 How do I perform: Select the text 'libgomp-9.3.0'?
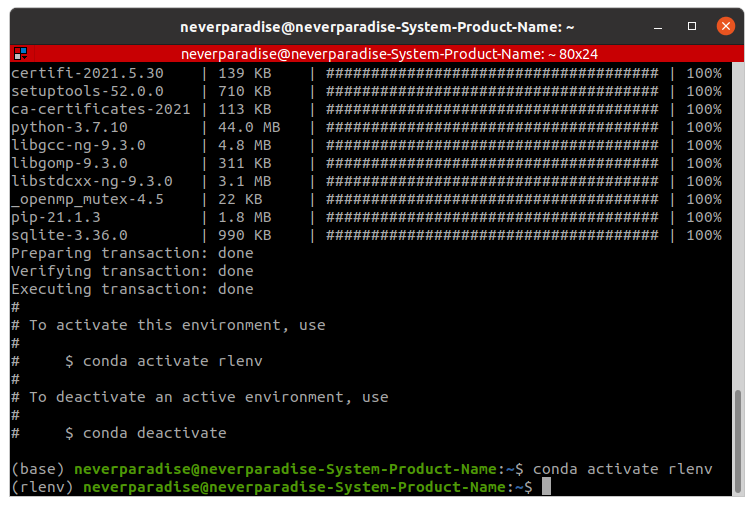69,163
